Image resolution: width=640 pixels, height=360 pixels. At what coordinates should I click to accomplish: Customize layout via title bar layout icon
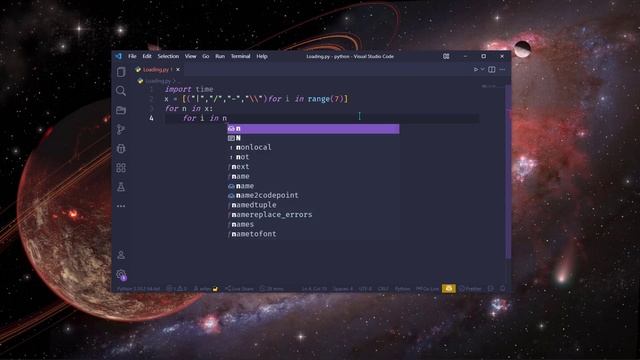coord(446,56)
